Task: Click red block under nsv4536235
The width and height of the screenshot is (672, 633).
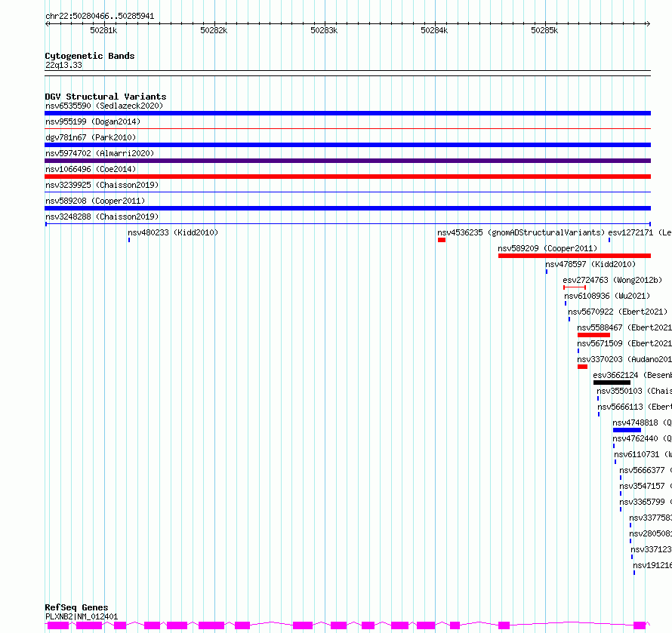Action: 442,240
